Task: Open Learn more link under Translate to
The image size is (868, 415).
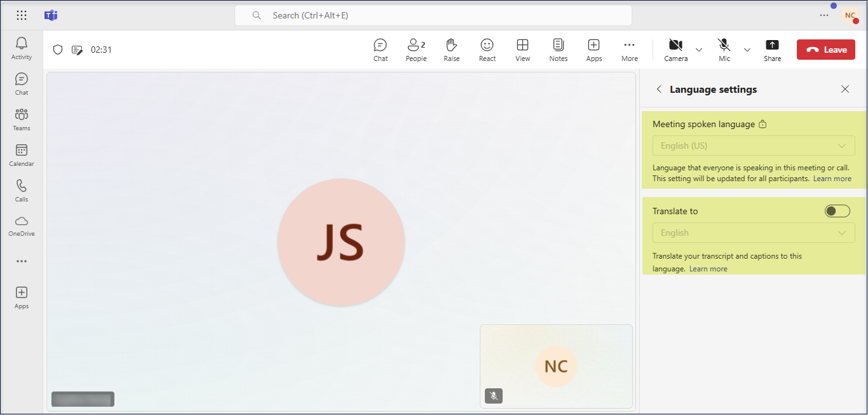Action: (708, 269)
